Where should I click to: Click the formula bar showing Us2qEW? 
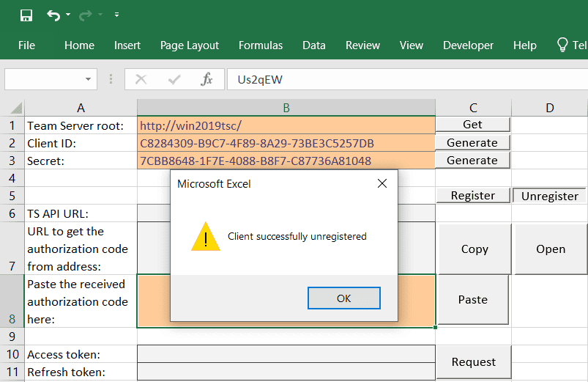click(407, 79)
